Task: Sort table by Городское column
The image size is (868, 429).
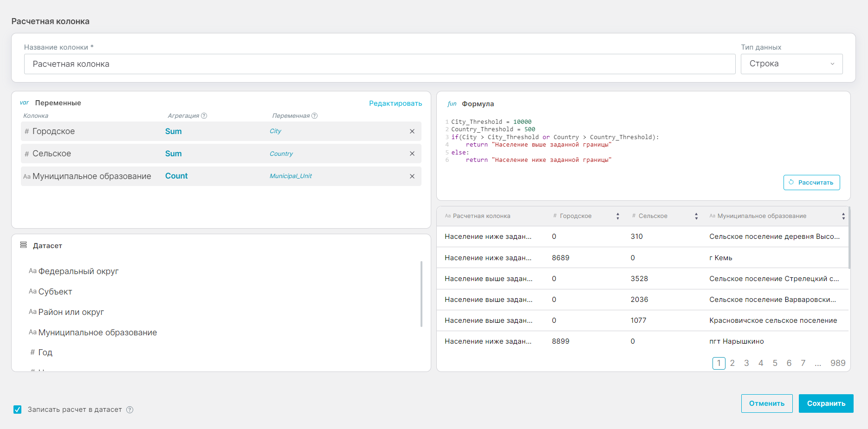Action: point(617,216)
